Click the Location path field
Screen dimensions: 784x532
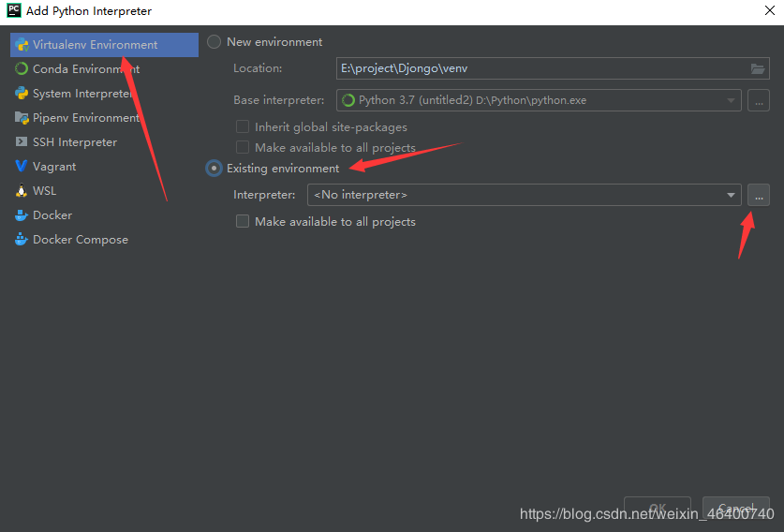[x=553, y=68]
